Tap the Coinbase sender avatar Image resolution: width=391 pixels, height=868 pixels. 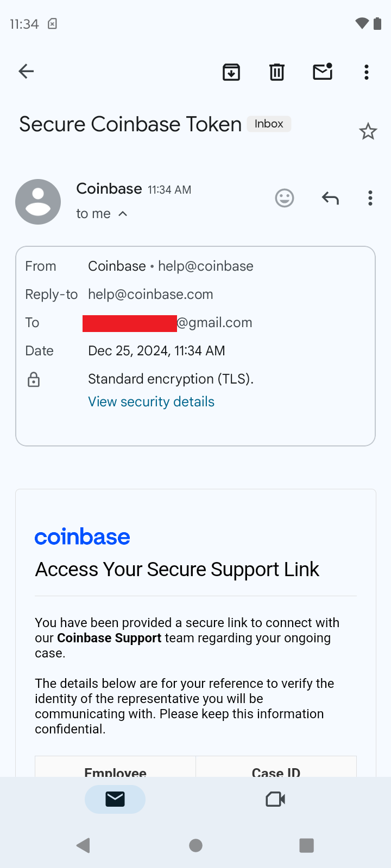click(x=38, y=202)
